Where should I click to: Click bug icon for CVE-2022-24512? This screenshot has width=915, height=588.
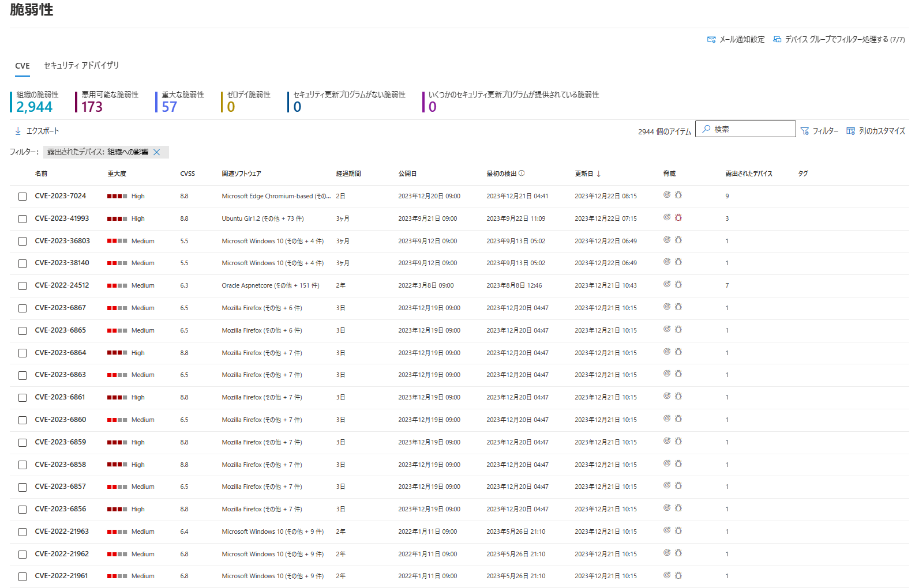678,284
